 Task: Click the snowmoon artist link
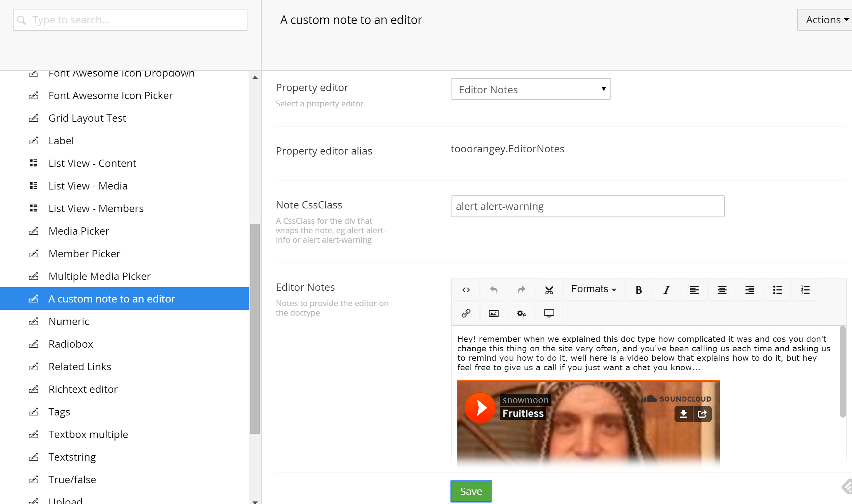525,400
